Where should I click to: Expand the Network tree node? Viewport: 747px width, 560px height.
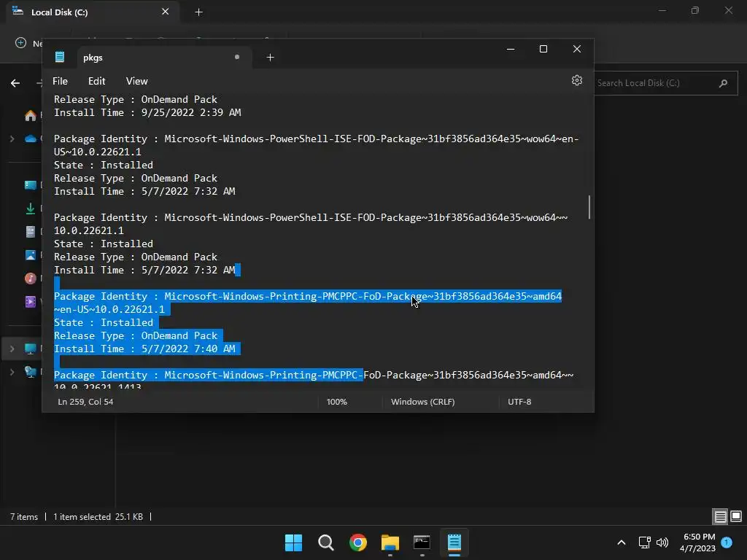click(12, 372)
